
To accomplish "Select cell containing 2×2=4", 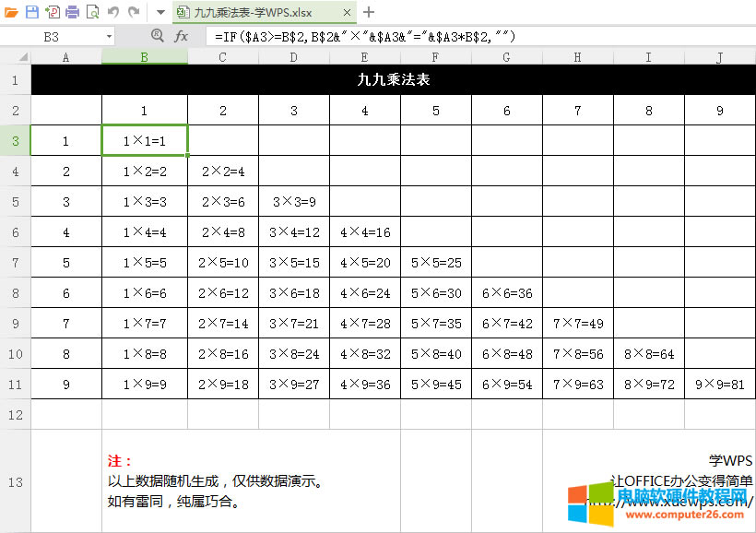I will 223,171.
